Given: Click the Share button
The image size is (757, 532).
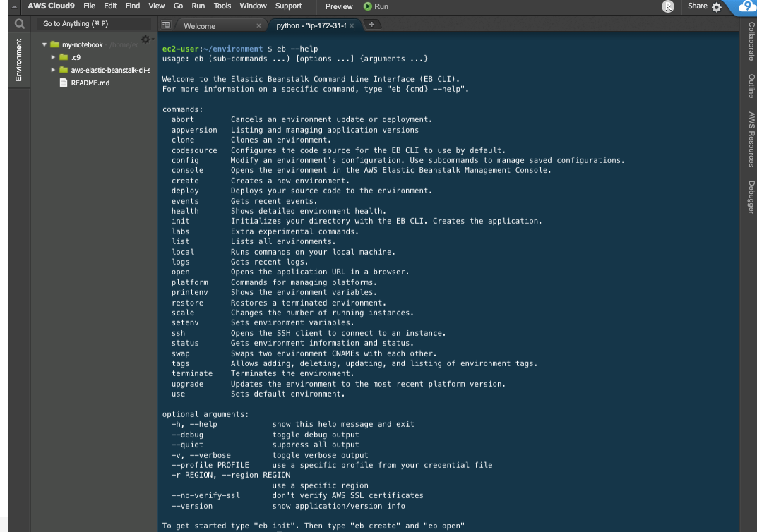Looking at the screenshot, I should pyautogui.click(x=698, y=6).
